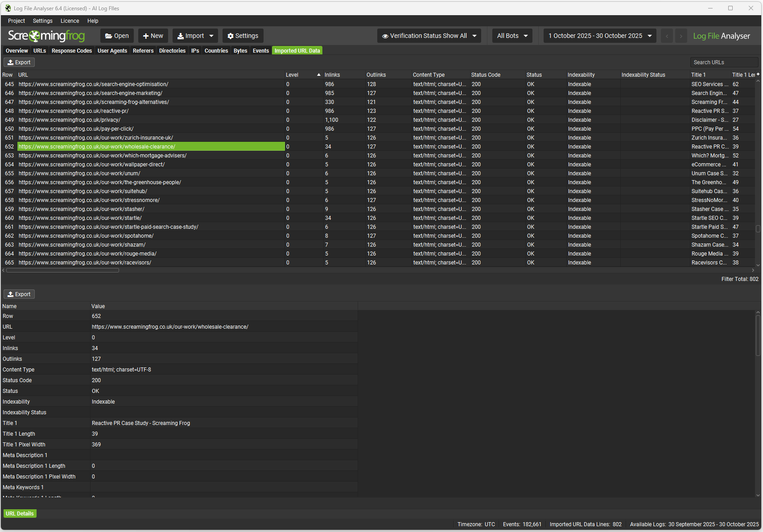The height and width of the screenshot is (532, 763).
Task: Click the New project plus icon
Action: 153,36
